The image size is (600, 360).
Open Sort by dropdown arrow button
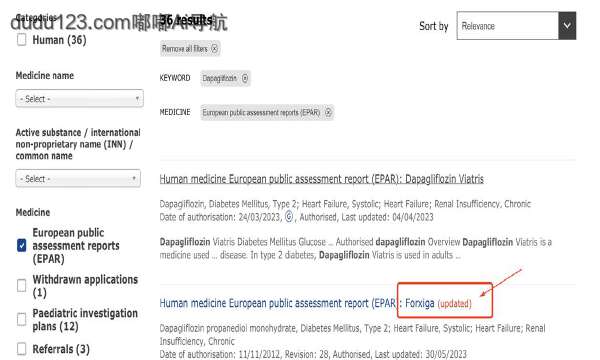pos(567,26)
